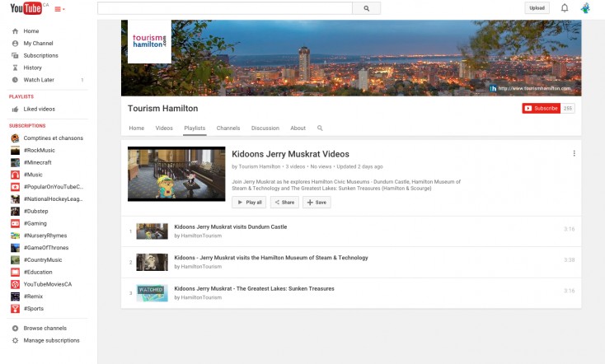Click the magnifier search button
Screen dimensions: 605x364
point(367,8)
